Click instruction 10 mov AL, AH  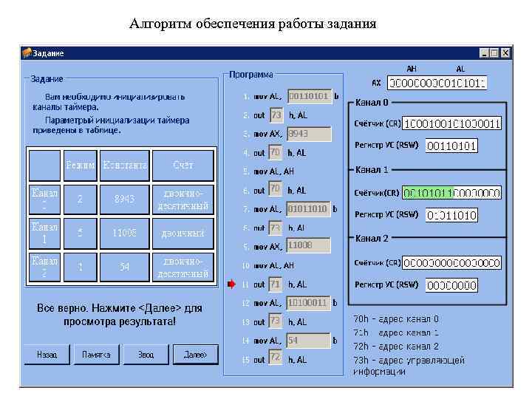tap(273, 266)
